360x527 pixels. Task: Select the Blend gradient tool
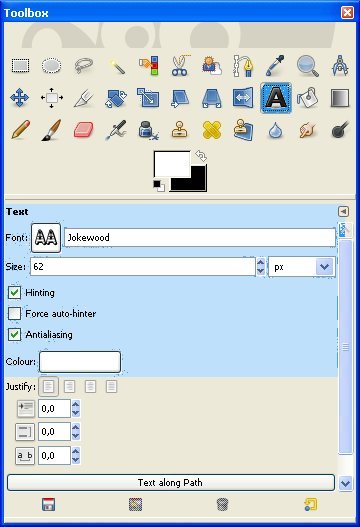click(340, 98)
